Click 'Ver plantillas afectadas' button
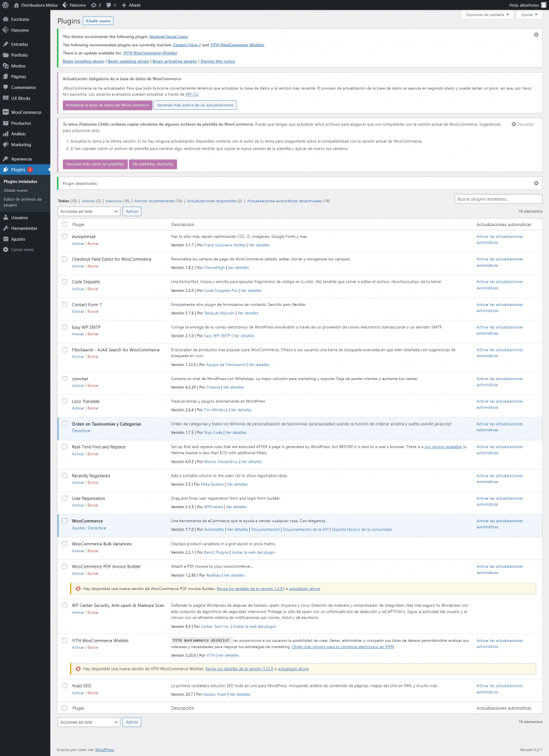 pyautogui.click(x=153, y=164)
